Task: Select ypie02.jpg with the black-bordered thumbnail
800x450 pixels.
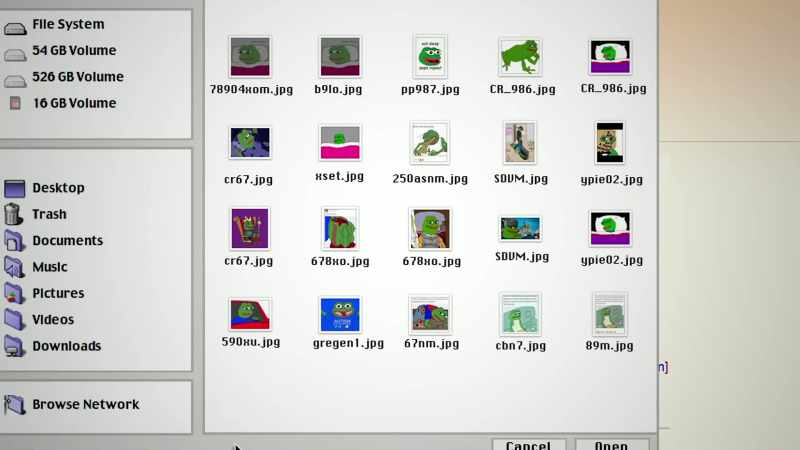Action: coord(610,143)
